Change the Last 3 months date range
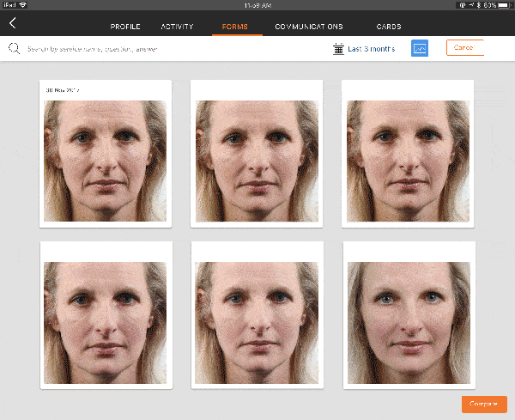Image resolution: width=515 pixels, height=420 pixels. point(371,49)
